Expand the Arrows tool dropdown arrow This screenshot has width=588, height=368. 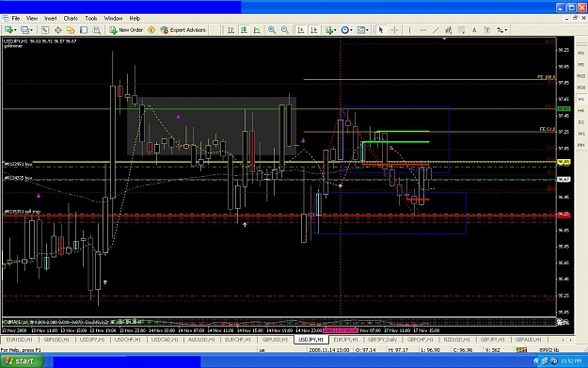(506, 30)
